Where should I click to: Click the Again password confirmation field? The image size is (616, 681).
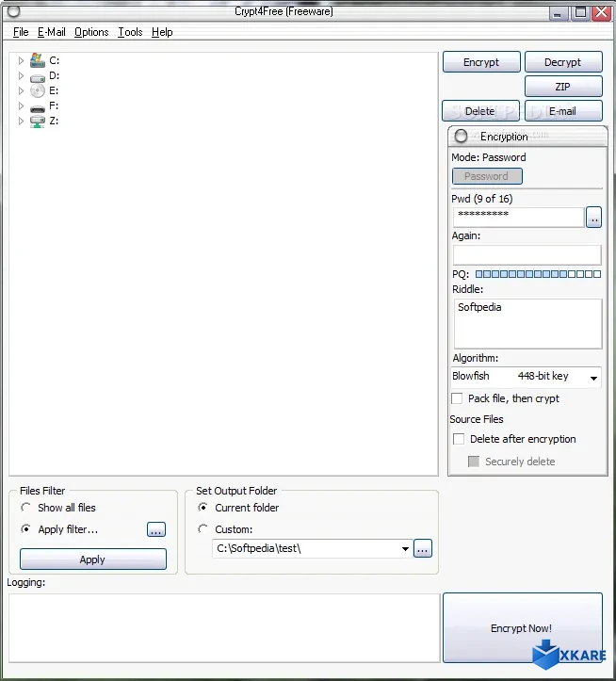(x=527, y=255)
